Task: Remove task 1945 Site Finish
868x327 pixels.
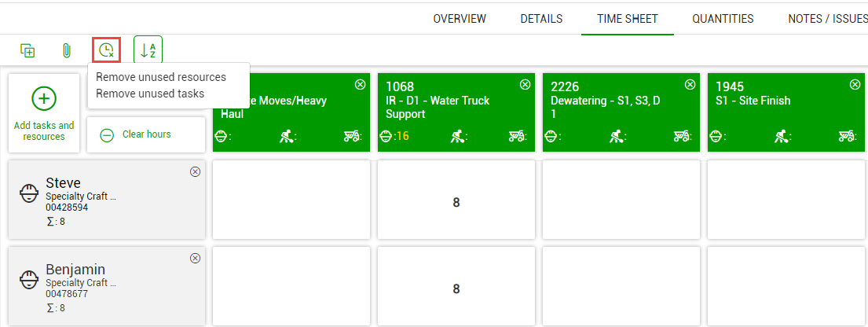Action: 855,85
